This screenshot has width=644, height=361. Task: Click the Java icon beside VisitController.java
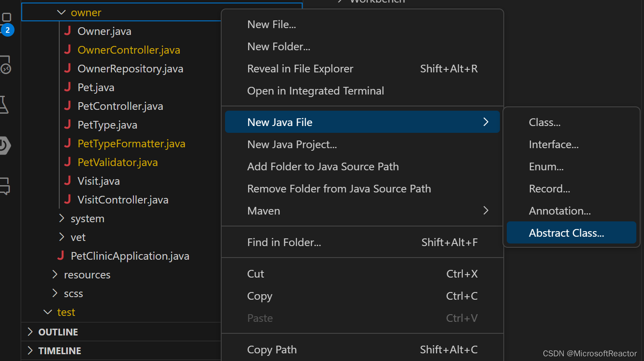tap(67, 200)
